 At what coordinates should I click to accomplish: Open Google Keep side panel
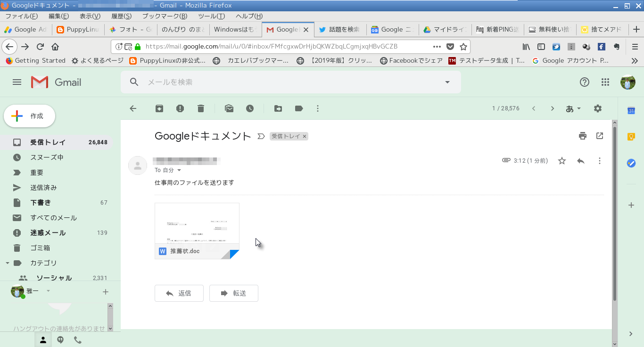click(631, 137)
